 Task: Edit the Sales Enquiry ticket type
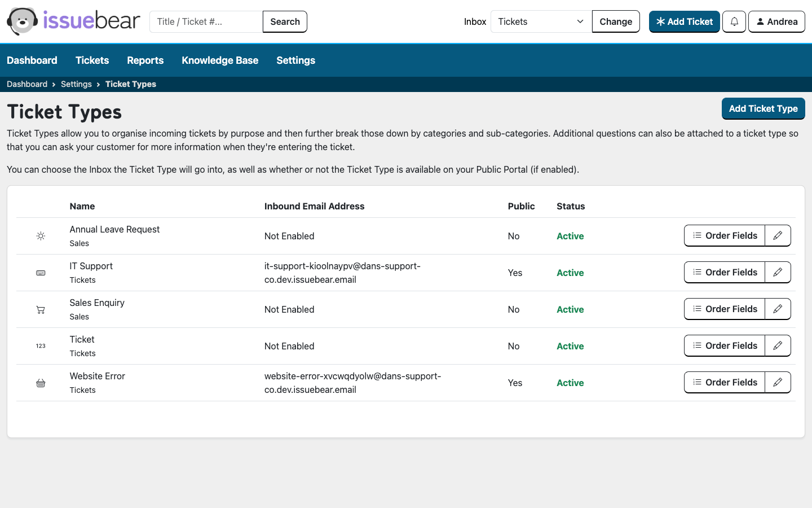point(778,309)
